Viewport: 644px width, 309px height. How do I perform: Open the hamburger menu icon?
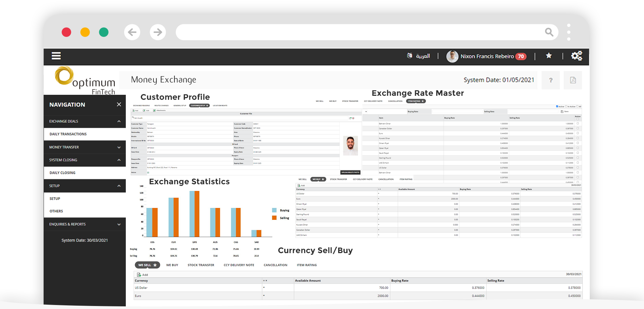pos(56,56)
